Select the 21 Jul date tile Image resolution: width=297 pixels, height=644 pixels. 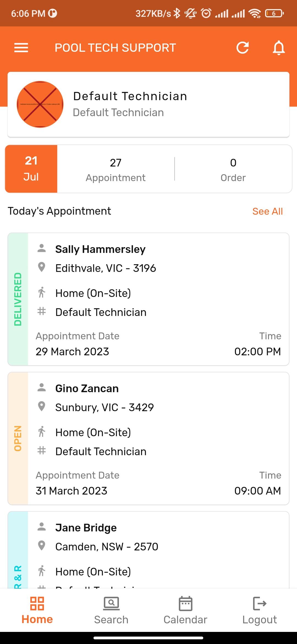point(31,169)
